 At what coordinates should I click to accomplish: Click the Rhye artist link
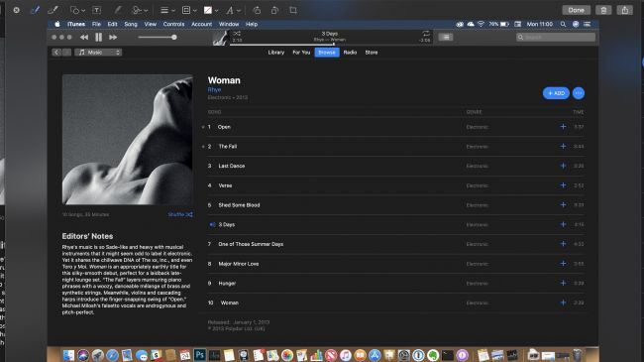(x=214, y=89)
